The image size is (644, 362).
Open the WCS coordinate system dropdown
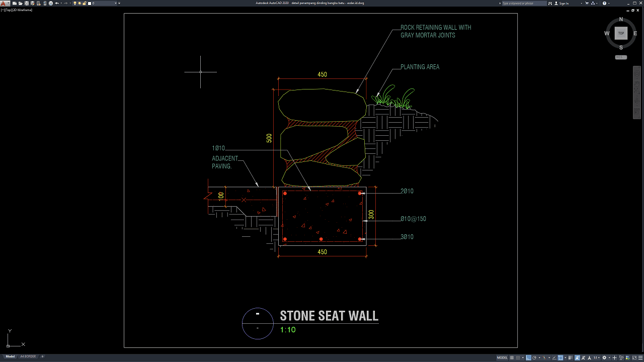coord(620,57)
